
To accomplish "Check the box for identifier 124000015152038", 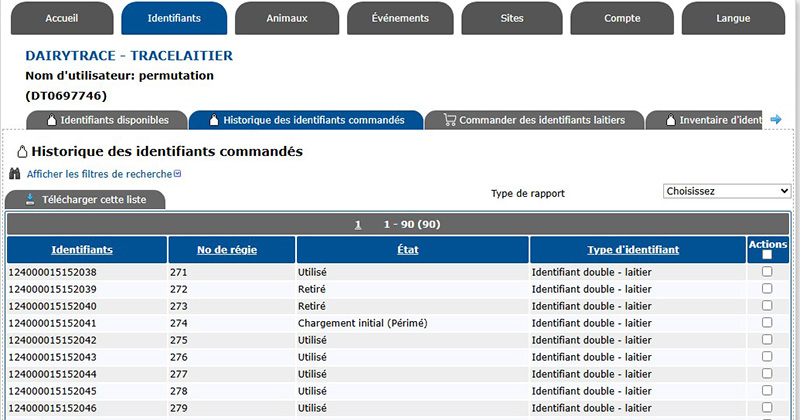I will coord(767,271).
